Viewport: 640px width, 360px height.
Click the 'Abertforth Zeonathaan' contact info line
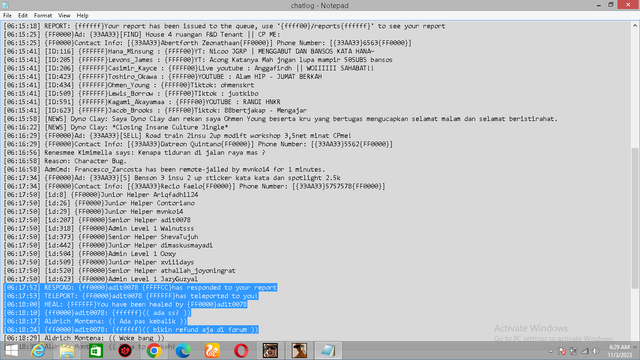click(x=207, y=43)
